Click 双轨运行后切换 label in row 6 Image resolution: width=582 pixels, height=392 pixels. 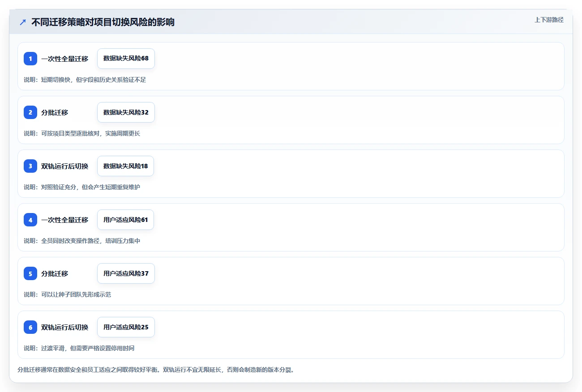pos(64,327)
